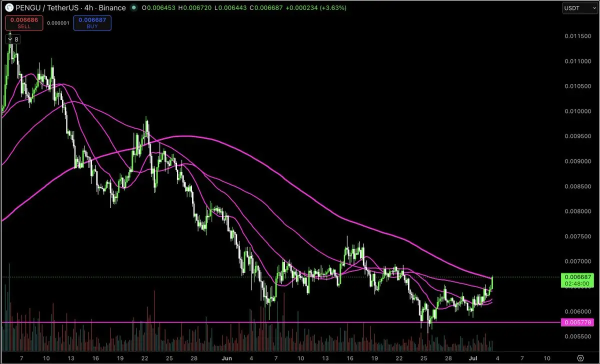Select the magenta horizontal support line
The height and width of the screenshot is (364, 600).
click(x=280, y=322)
